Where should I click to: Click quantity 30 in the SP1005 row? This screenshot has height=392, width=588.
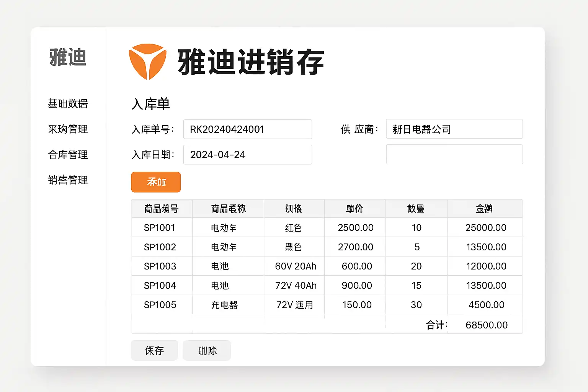416,305
